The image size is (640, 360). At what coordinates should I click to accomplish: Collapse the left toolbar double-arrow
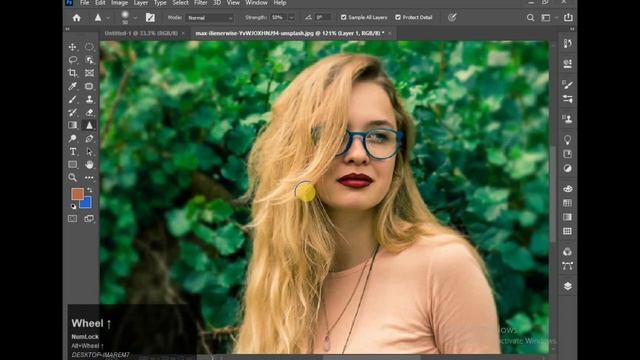tap(67, 29)
